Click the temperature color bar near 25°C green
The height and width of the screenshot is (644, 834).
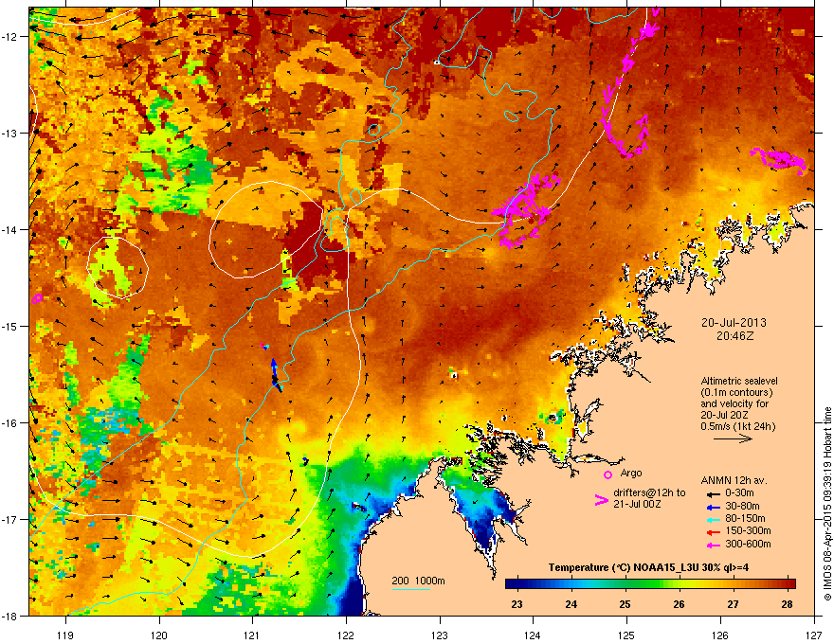pyautogui.click(x=625, y=583)
